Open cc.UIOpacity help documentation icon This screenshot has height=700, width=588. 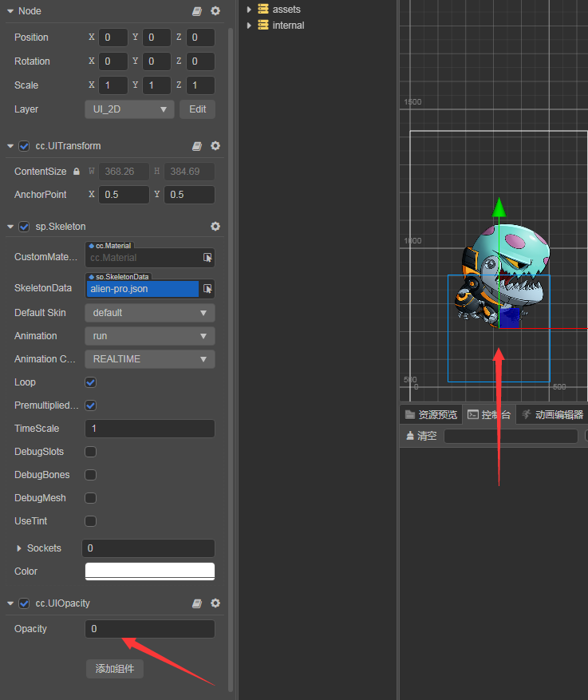[197, 603]
